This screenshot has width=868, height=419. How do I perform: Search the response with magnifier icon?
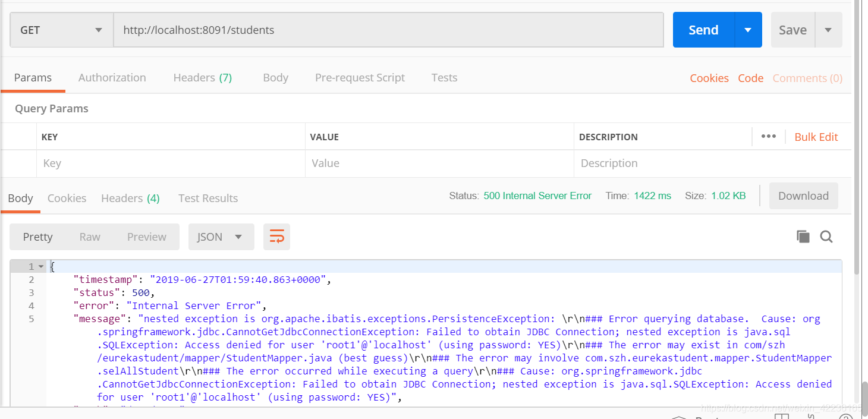[826, 237]
